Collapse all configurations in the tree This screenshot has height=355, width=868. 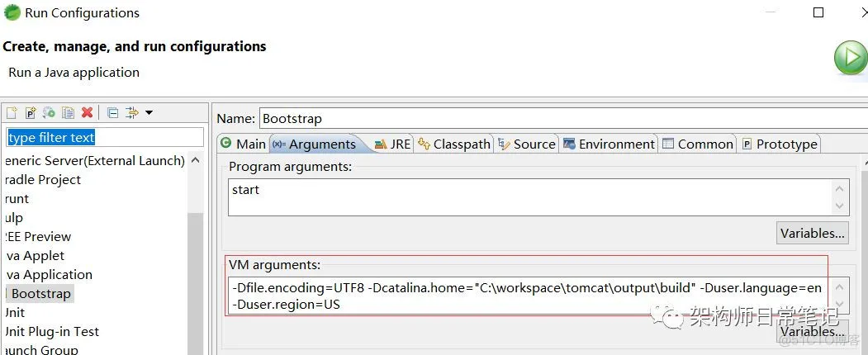tap(113, 112)
